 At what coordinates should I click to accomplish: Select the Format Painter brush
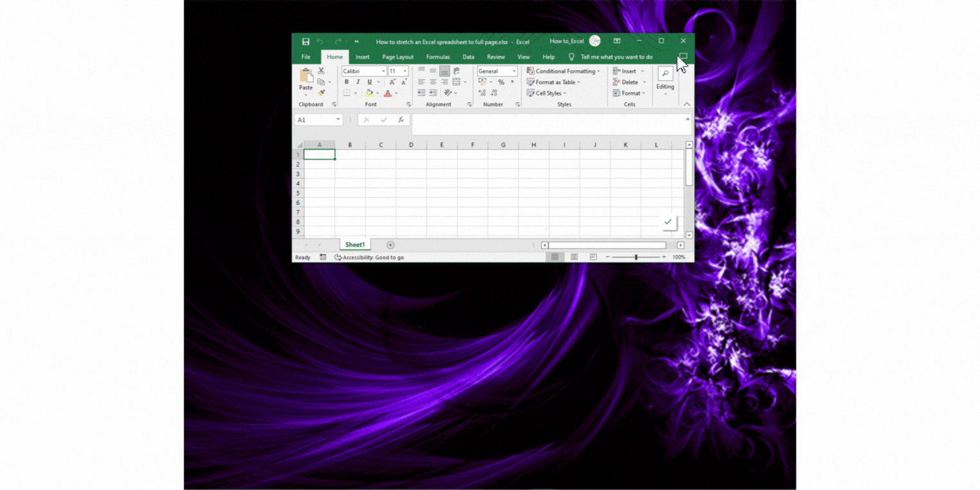(321, 93)
